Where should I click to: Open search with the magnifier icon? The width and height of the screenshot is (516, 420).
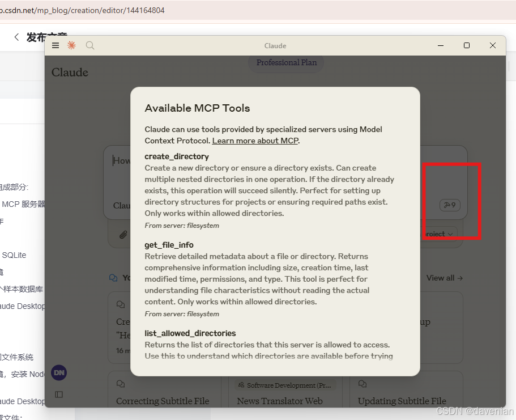(90, 45)
